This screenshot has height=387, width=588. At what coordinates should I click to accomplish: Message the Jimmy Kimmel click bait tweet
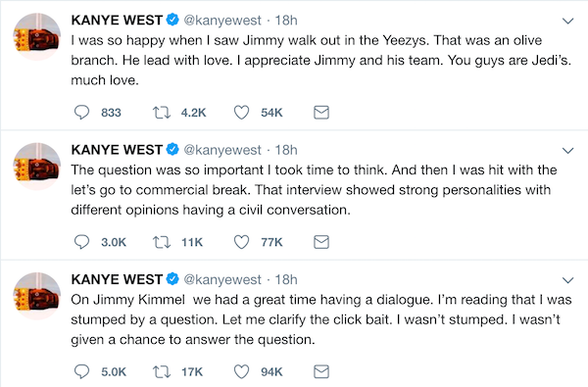point(321,371)
